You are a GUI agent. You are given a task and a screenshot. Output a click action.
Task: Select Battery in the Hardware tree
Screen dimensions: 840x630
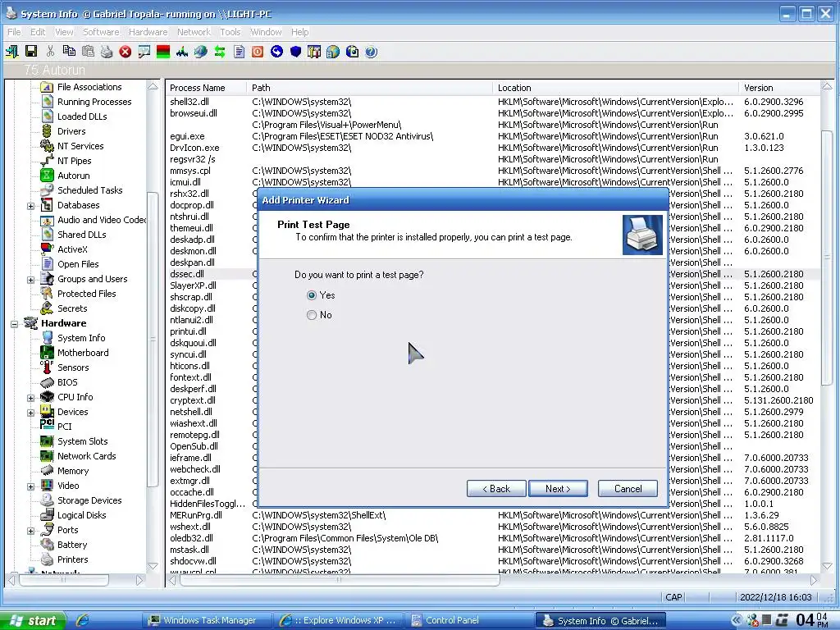[72, 545]
